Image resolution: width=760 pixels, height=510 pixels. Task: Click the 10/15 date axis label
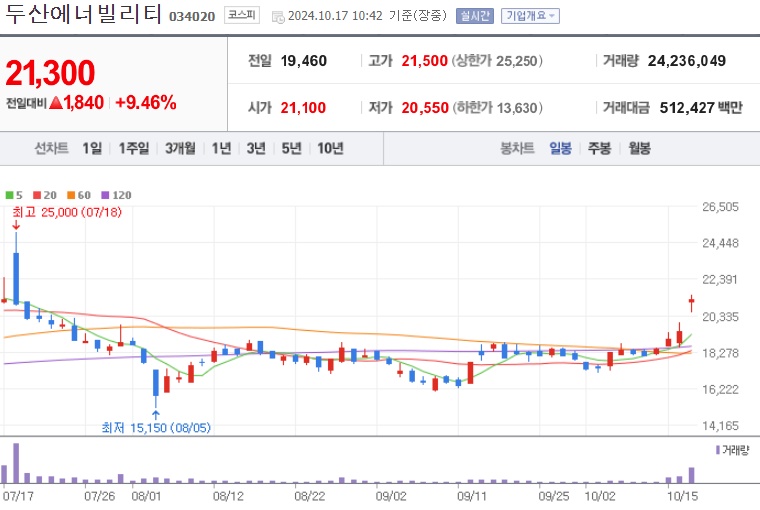click(682, 496)
